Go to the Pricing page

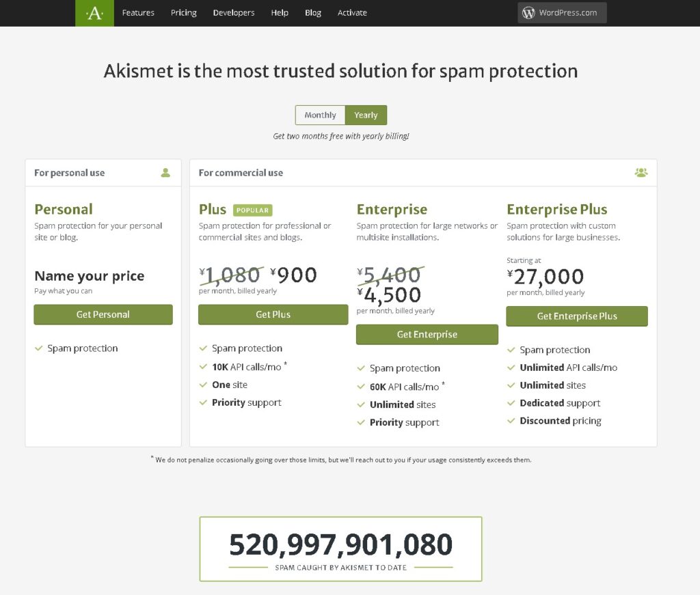point(183,13)
